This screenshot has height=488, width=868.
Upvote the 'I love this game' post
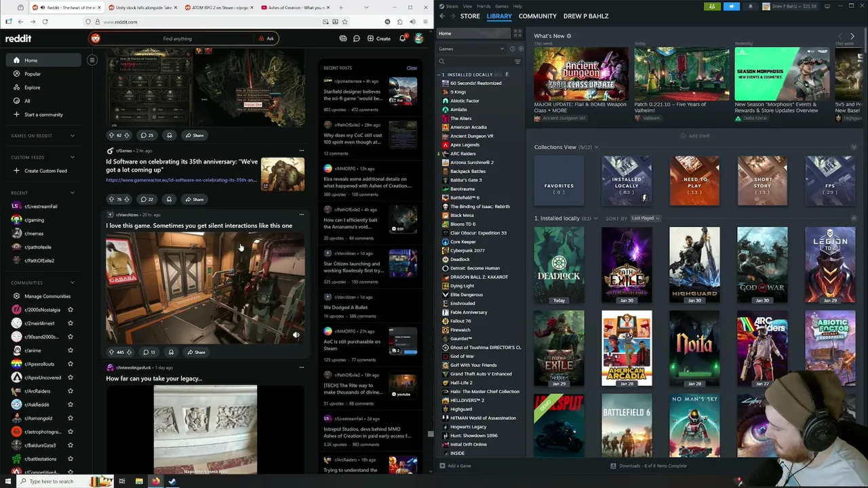(111, 352)
